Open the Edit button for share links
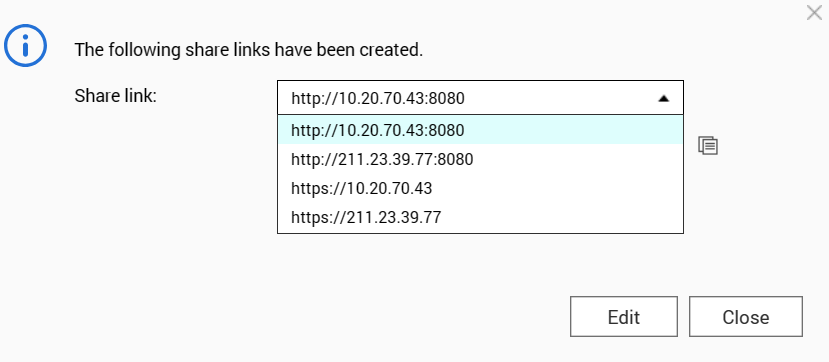Image resolution: width=829 pixels, height=362 pixels. (624, 317)
